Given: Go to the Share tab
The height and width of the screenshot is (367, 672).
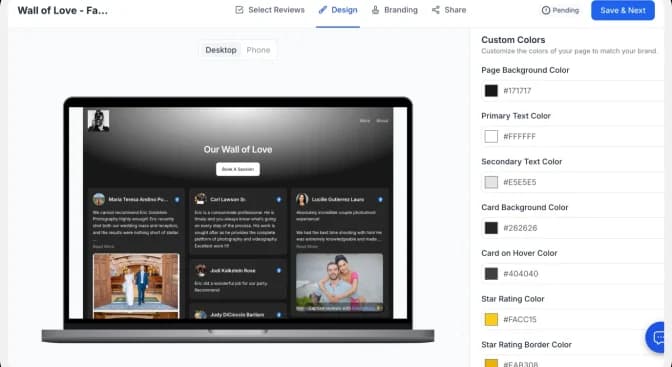Looking at the screenshot, I should click(x=449, y=10).
